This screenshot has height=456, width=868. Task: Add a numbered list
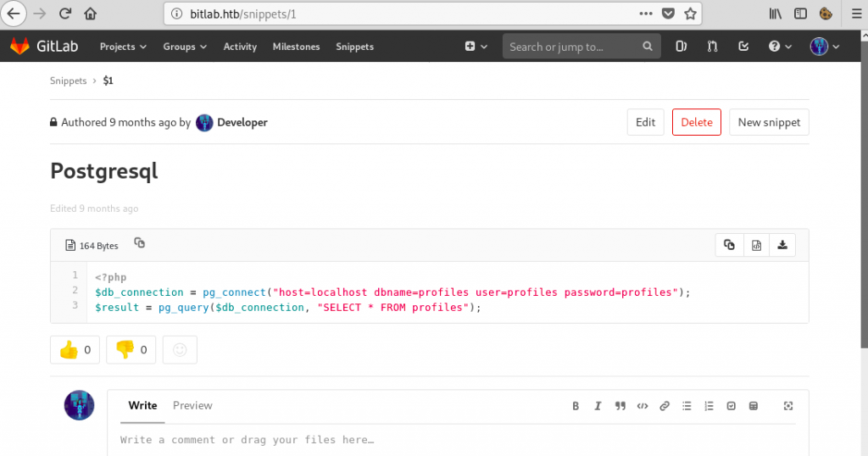point(709,406)
